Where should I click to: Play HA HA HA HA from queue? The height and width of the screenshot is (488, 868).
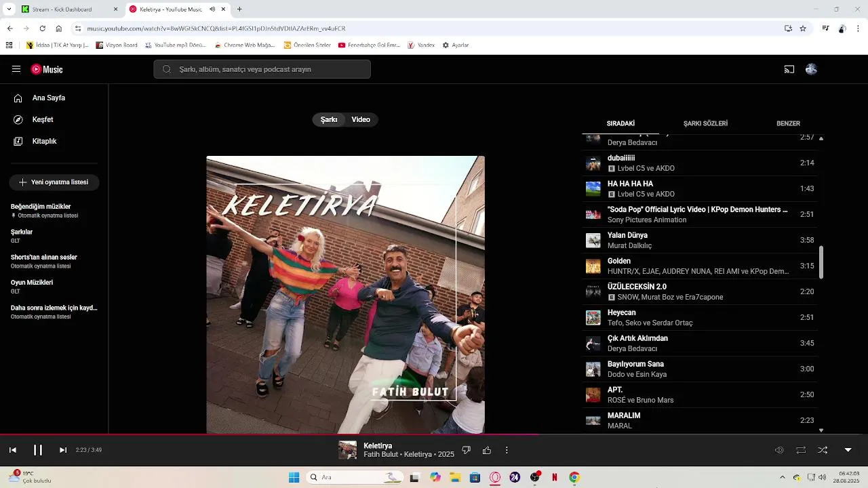[x=700, y=189]
